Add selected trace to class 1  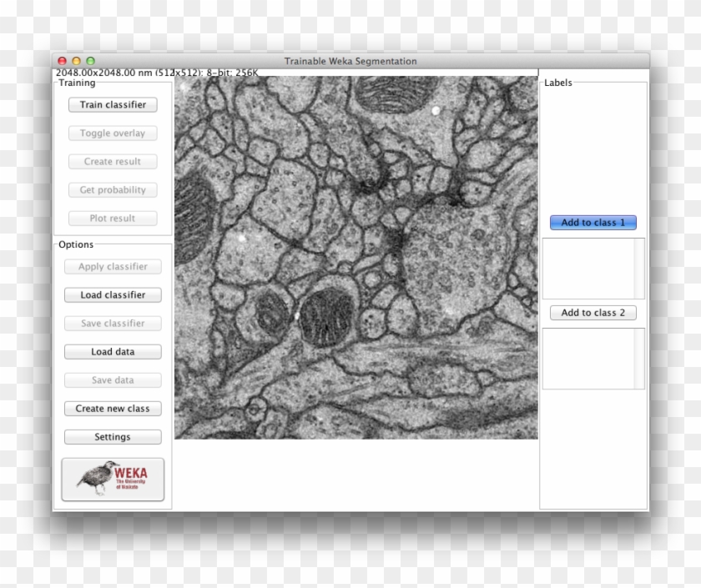pyautogui.click(x=593, y=222)
